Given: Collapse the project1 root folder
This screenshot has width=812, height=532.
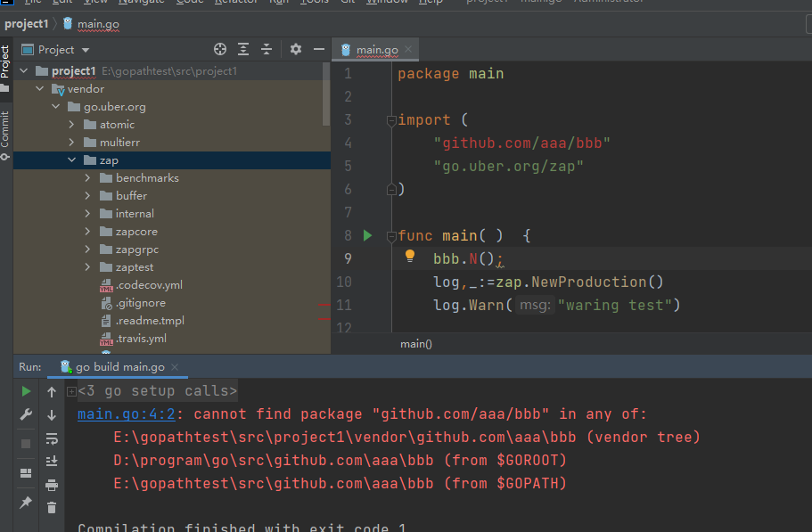Looking at the screenshot, I should click(x=24, y=71).
